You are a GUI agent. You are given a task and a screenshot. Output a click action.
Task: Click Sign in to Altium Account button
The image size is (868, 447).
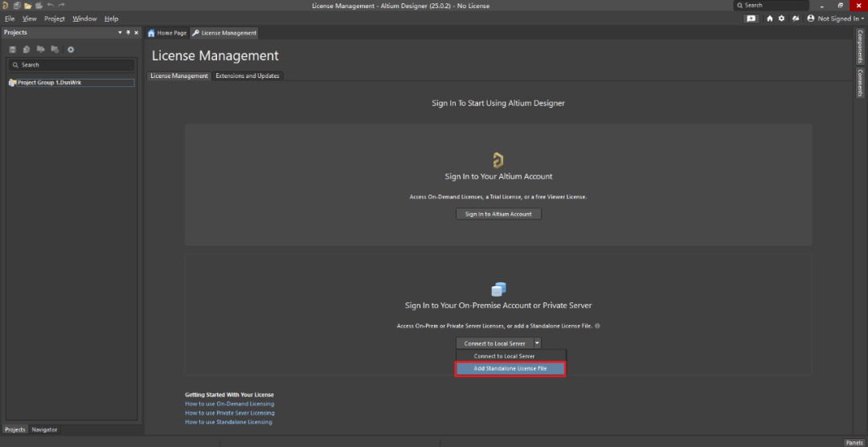pos(498,214)
